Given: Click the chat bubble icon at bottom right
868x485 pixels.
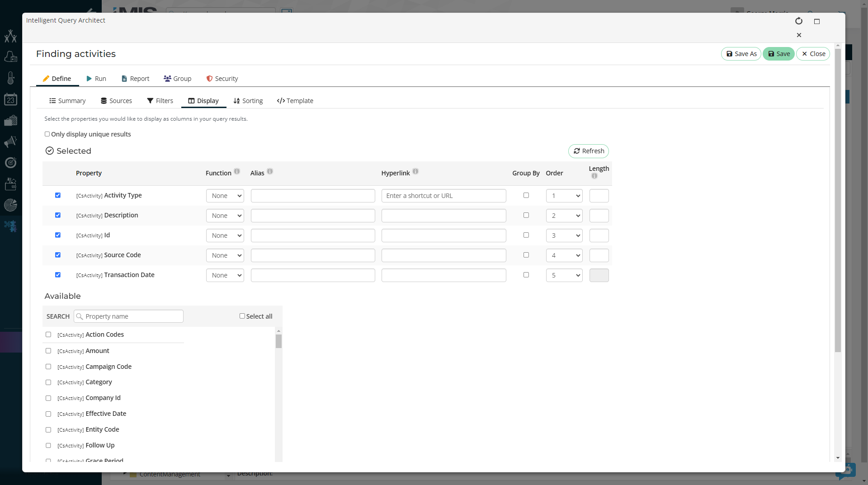Looking at the screenshot, I should coord(844,471).
